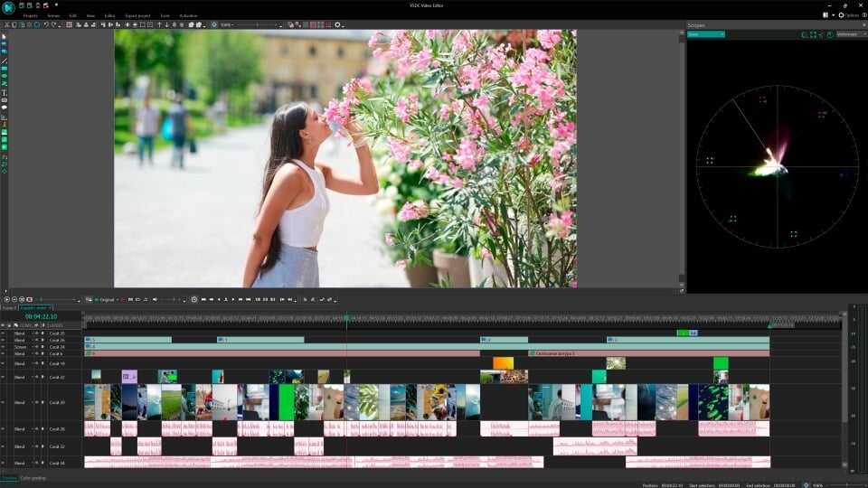Click the settings gear icon in top toolbar
Screen dimensions: 868x488
pyautogui.click(x=338, y=24)
